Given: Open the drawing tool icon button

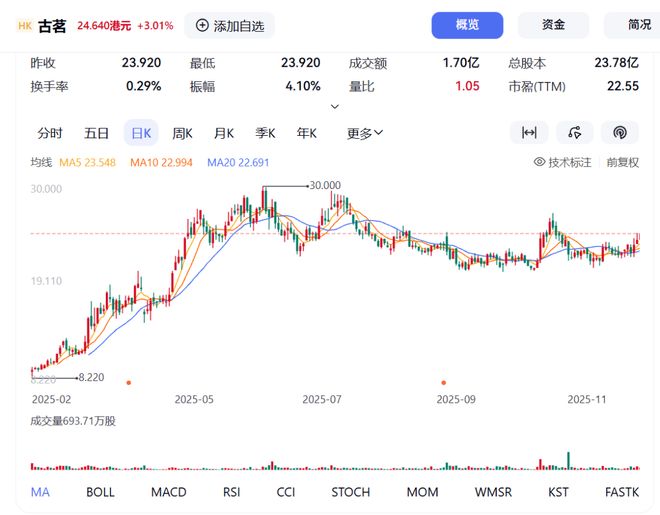Looking at the screenshot, I should [574, 133].
